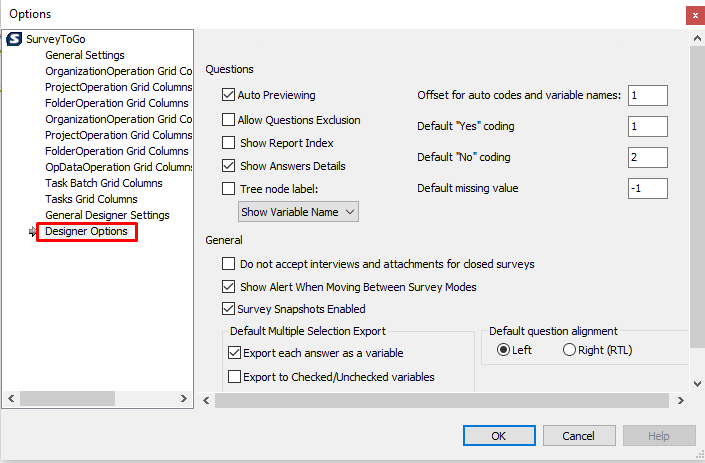The width and height of the screenshot is (705, 463).
Task: Select Tasks Grid Columns tree item
Action: (91, 199)
